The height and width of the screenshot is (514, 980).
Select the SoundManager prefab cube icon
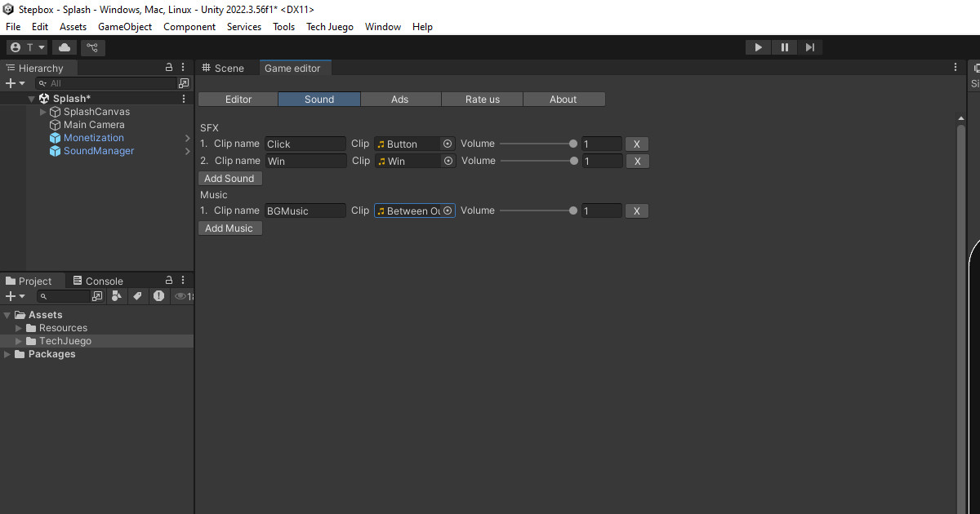pos(56,151)
